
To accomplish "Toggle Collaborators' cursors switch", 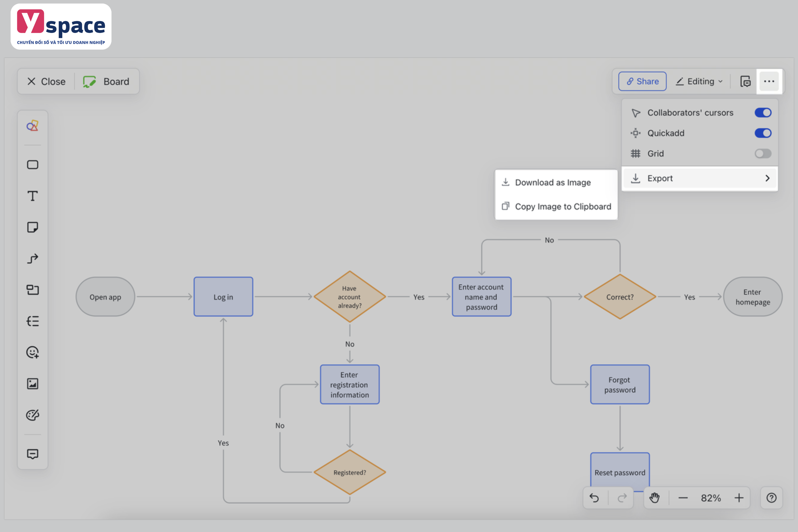I will (763, 113).
